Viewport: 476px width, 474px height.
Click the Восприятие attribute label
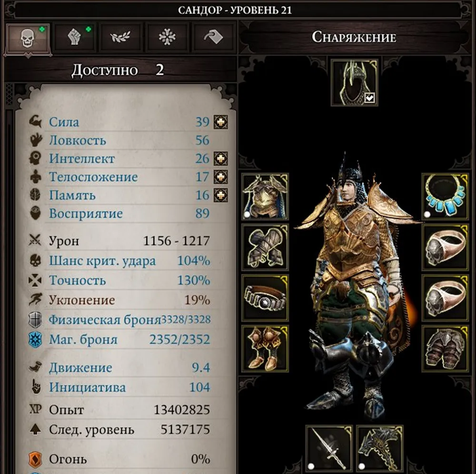pos(86,213)
